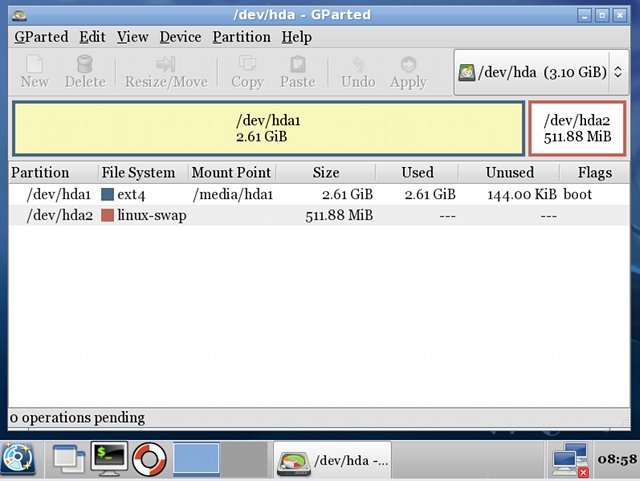This screenshot has height=481, width=640.
Task: Click the blue ext4 color swatch
Action: (107, 194)
